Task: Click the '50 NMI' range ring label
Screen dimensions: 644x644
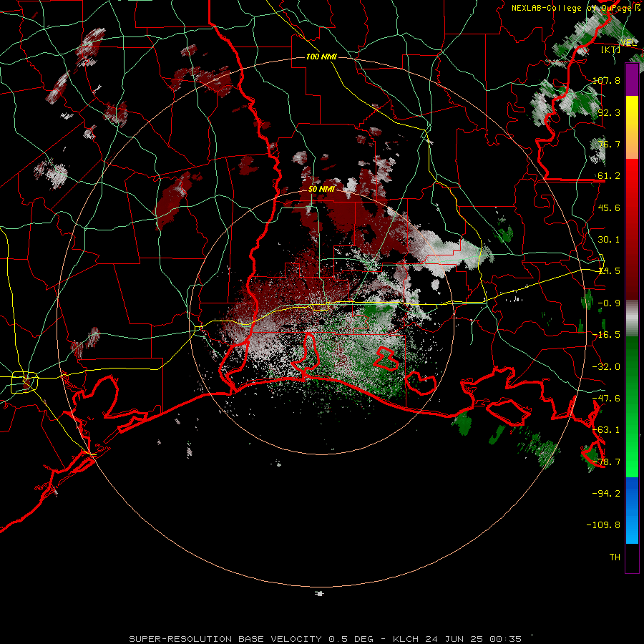Action: pos(321,189)
